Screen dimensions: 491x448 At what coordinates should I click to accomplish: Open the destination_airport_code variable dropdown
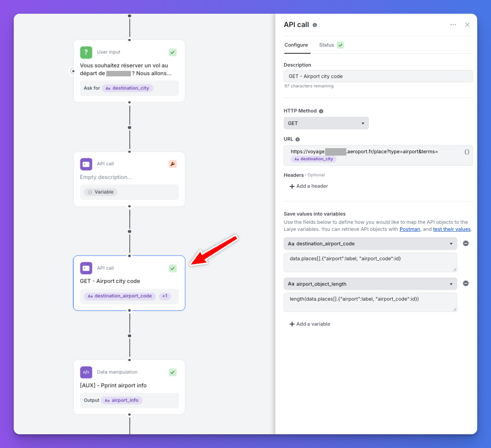tap(370, 243)
